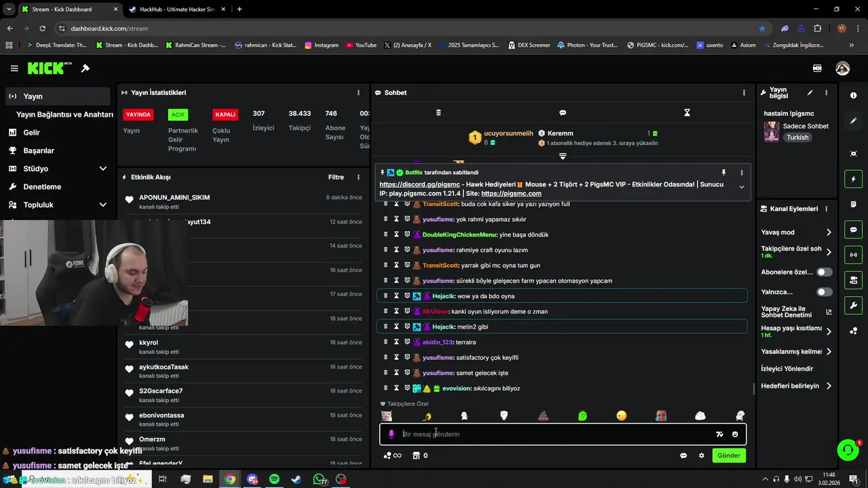
Task: Open Yayın İstatistikleri three-dot menu
Action: coord(359,93)
